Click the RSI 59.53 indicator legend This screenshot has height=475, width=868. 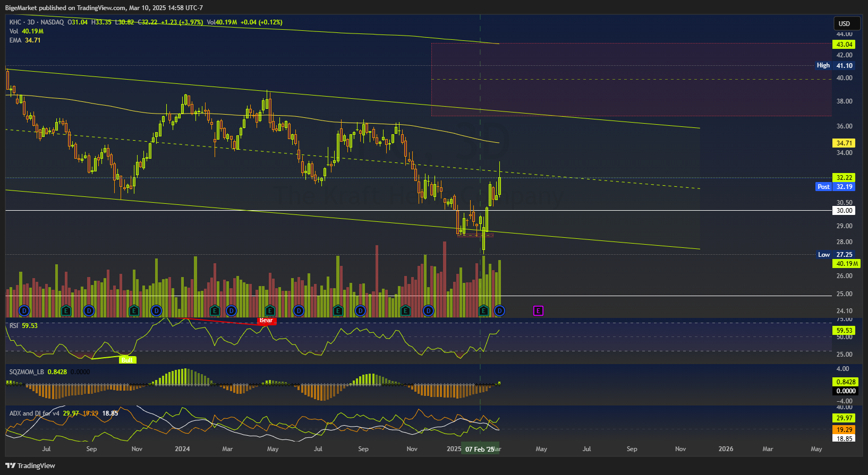pos(23,325)
